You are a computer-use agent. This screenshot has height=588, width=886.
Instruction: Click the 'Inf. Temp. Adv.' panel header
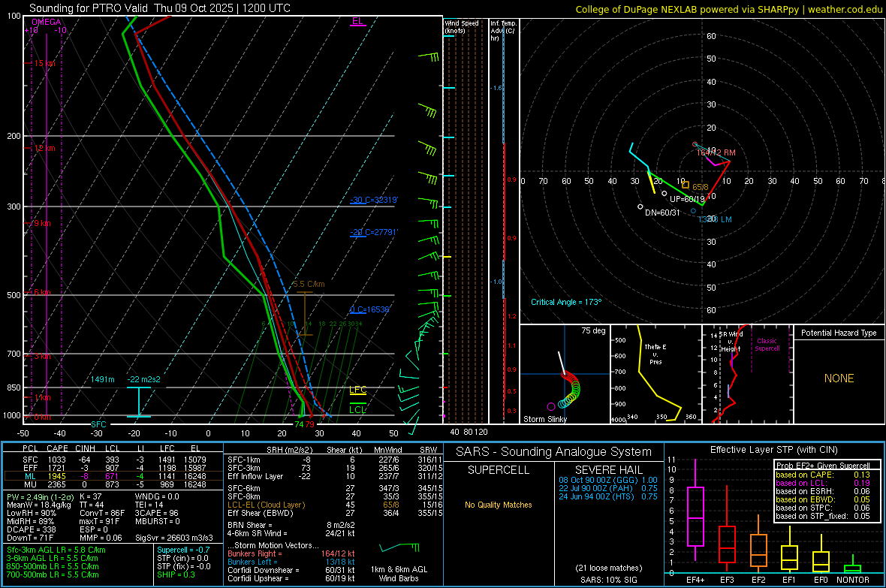click(504, 31)
